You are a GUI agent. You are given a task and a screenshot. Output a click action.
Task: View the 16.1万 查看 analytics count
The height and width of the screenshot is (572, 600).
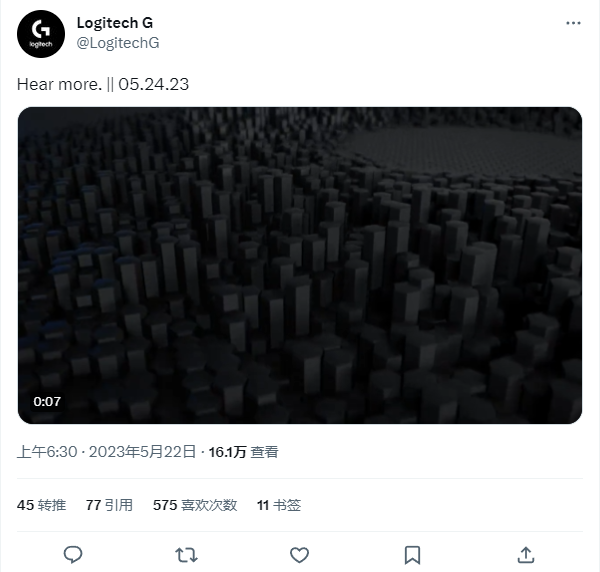point(243,452)
